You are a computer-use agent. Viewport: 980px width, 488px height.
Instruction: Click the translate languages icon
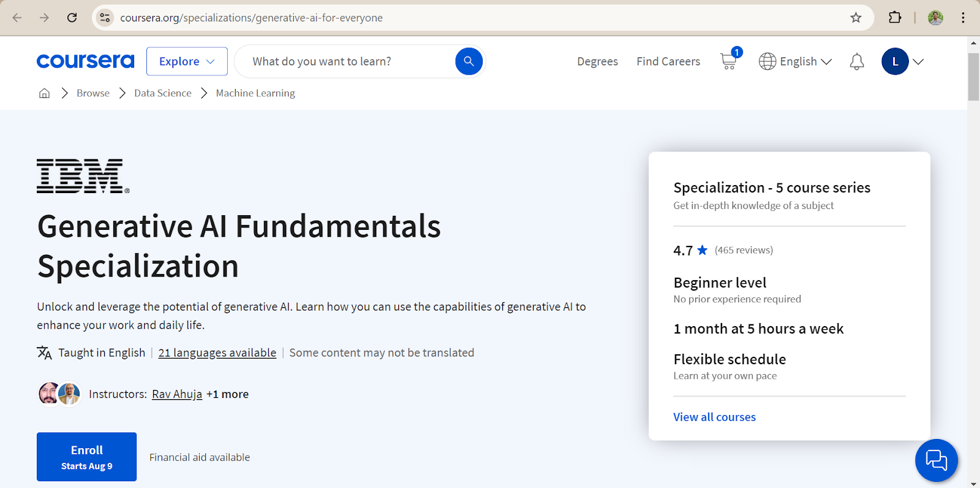44,353
